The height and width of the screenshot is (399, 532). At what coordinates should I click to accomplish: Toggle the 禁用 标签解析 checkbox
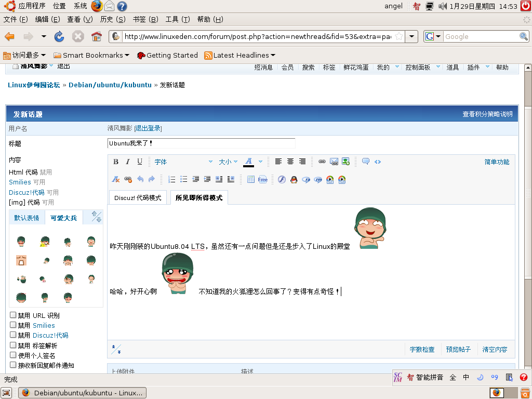coord(13,345)
